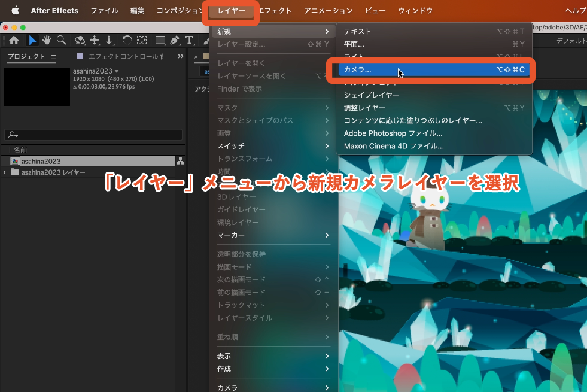Choose テキスト from the 新規 submenu

coord(434,32)
